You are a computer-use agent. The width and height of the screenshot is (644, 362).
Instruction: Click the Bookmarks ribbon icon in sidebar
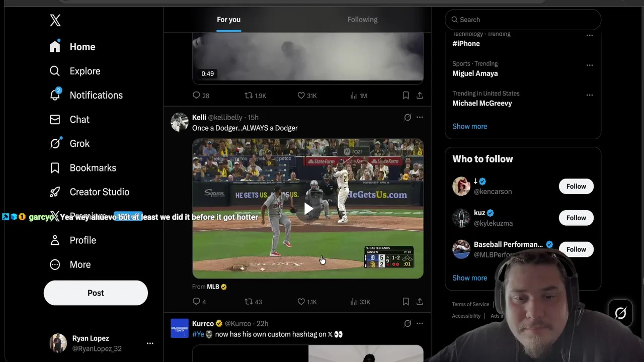coord(55,167)
